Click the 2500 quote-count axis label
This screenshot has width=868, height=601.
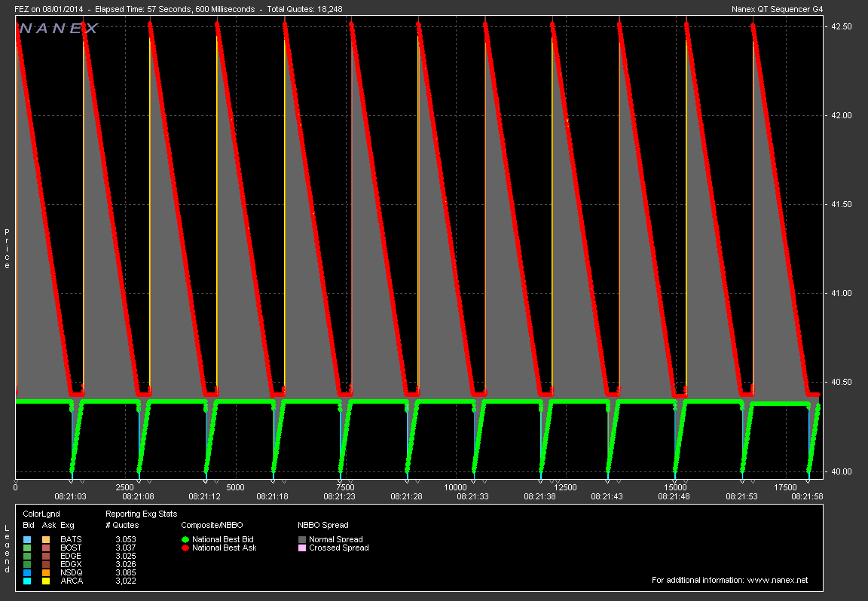click(124, 487)
